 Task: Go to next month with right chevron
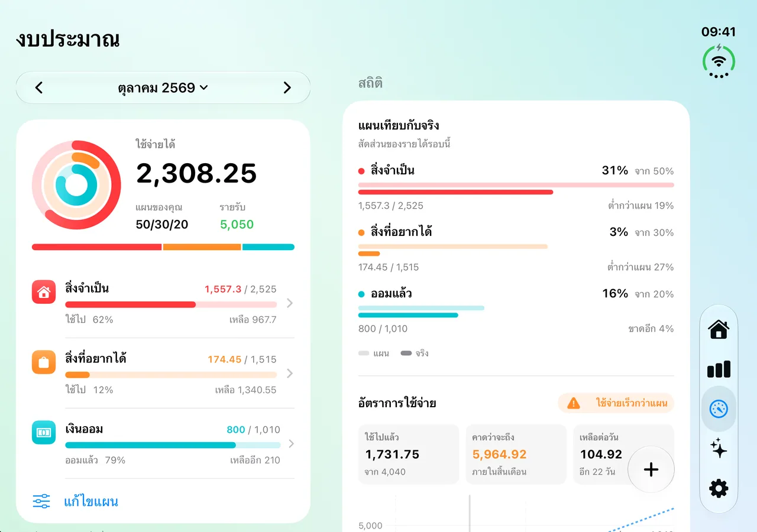287,88
